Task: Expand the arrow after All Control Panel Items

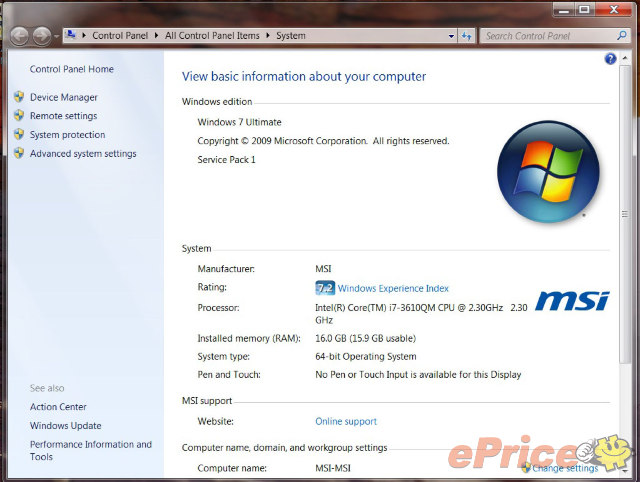Action: [268, 36]
